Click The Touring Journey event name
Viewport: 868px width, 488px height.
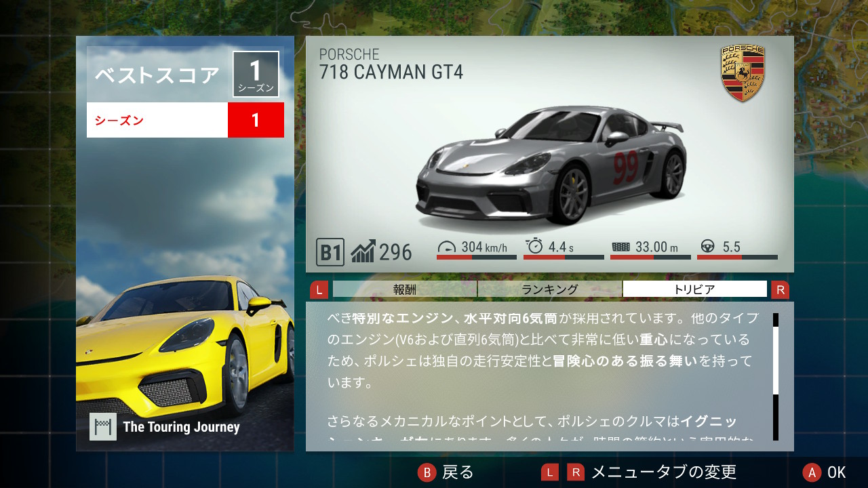pos(181,427)
